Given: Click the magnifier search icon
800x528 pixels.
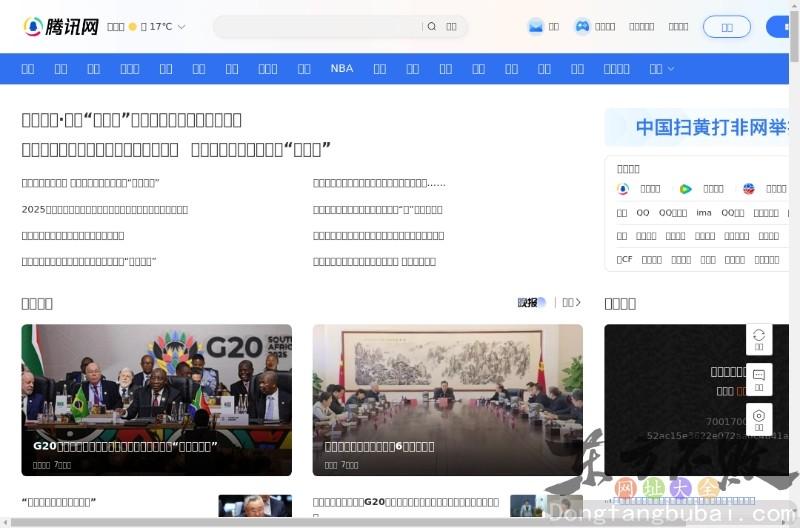Looking at the screenshot, I should (432, 27).
